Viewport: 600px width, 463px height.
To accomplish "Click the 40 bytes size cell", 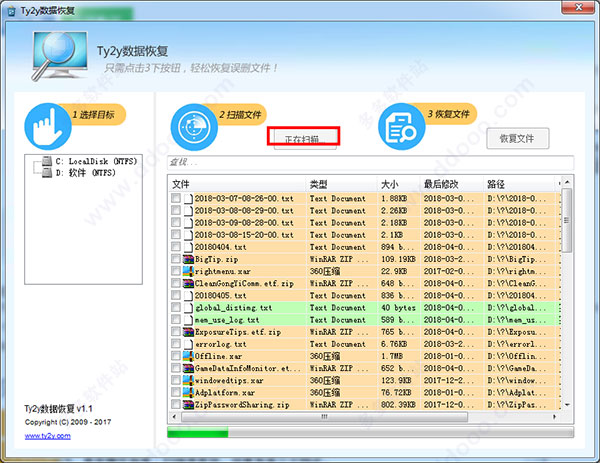I will [x=398, y=308].
